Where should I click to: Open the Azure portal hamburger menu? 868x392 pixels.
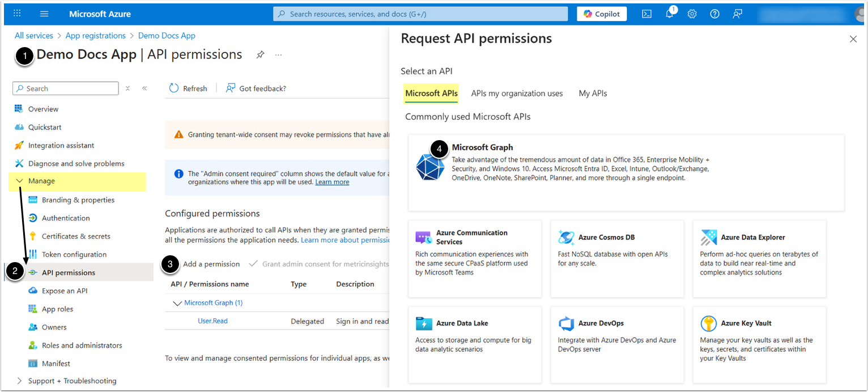[x=45, y=14]
